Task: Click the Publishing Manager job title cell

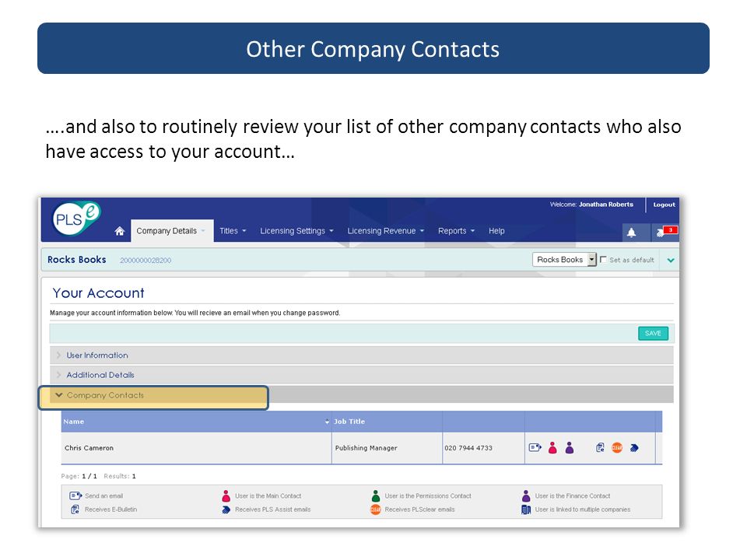Action: pyautogui.click(x=387, y=448)
